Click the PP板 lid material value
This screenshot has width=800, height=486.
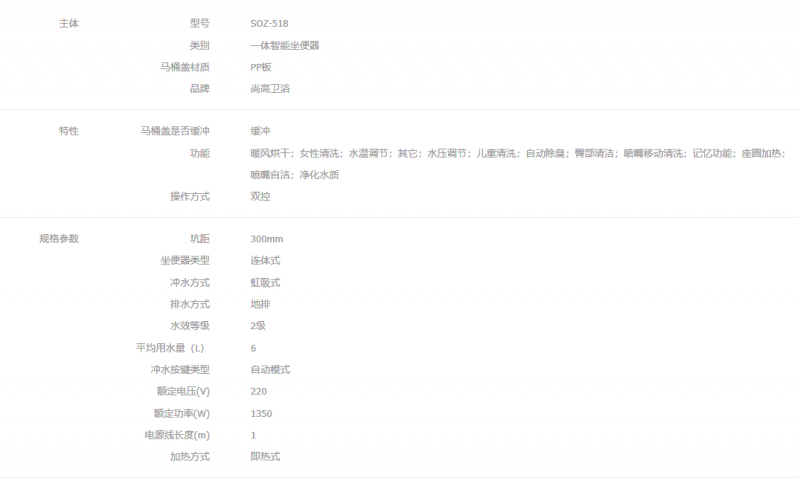(261, 67)
